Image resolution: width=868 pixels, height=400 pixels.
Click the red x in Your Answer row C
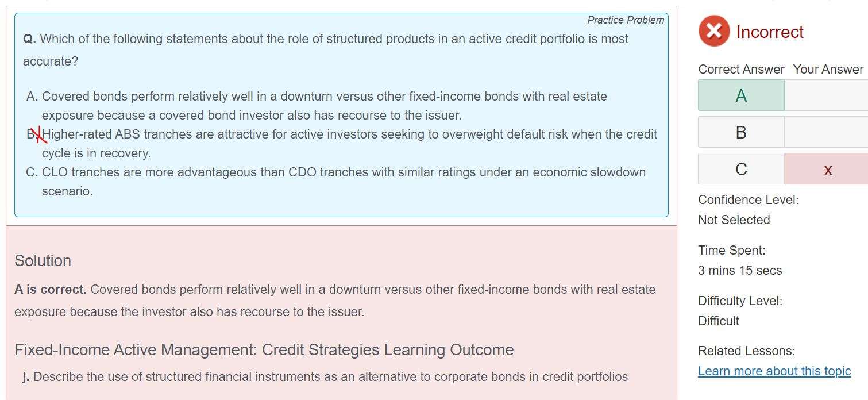coord(827,169)
